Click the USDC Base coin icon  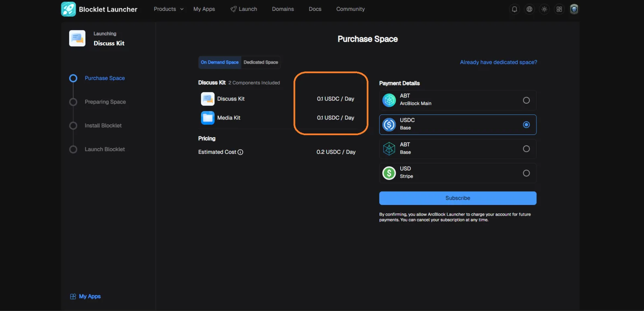[x=389, y=125]
